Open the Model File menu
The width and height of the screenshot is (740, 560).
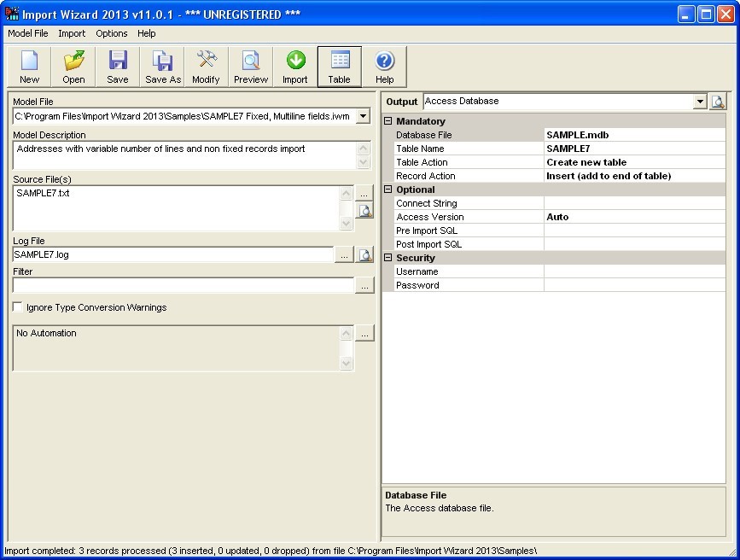pos(28,33)
